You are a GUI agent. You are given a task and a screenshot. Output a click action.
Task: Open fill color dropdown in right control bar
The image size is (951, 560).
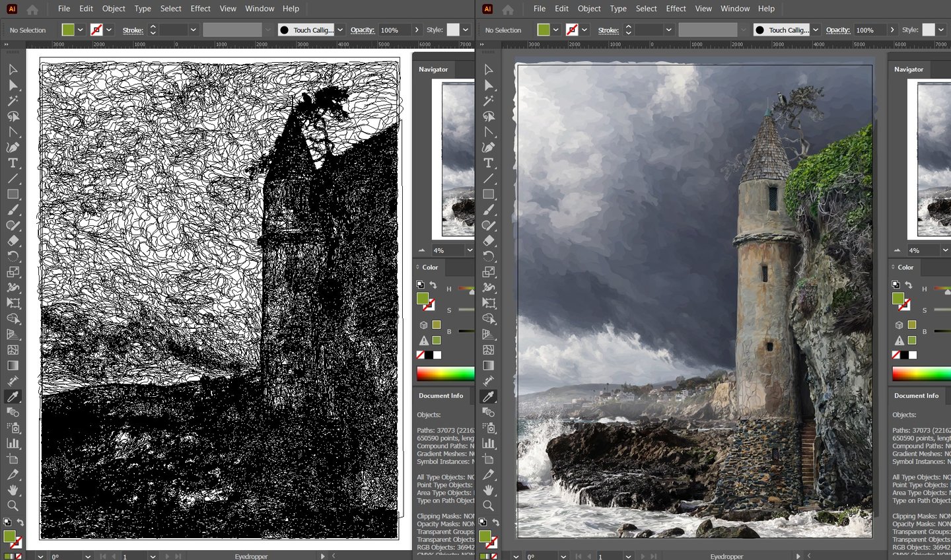555,30
